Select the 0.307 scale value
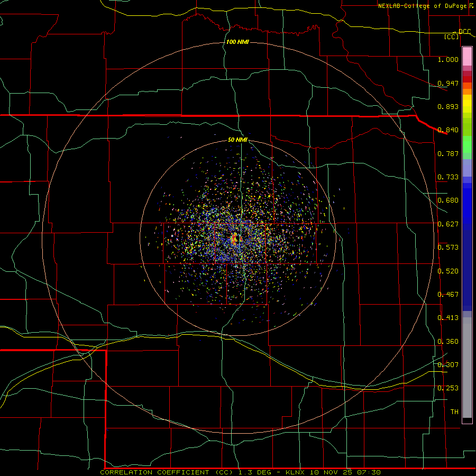476x476 pixels. [448, 365]
